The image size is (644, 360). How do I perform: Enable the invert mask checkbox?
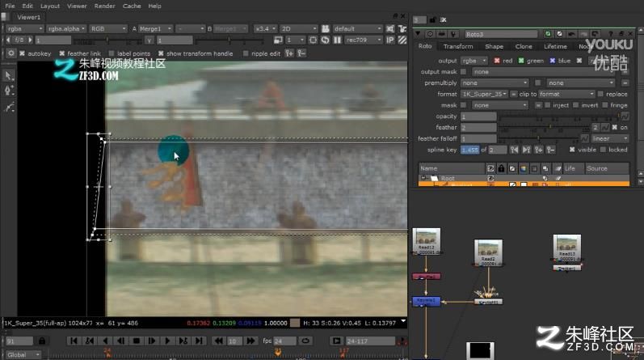576,105
